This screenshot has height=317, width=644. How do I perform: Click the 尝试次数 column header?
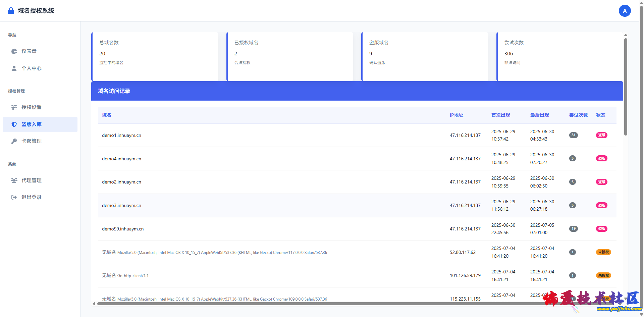[x=578, y=115]
